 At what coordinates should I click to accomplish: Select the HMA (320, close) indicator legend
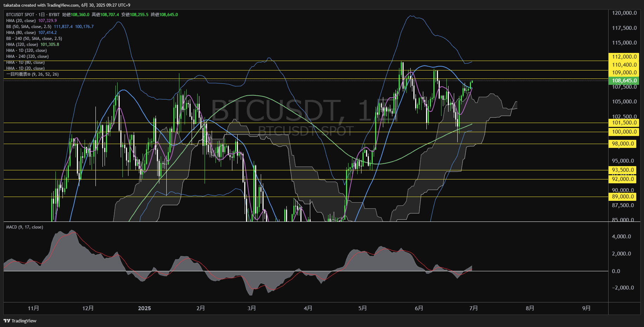(22, 45)
